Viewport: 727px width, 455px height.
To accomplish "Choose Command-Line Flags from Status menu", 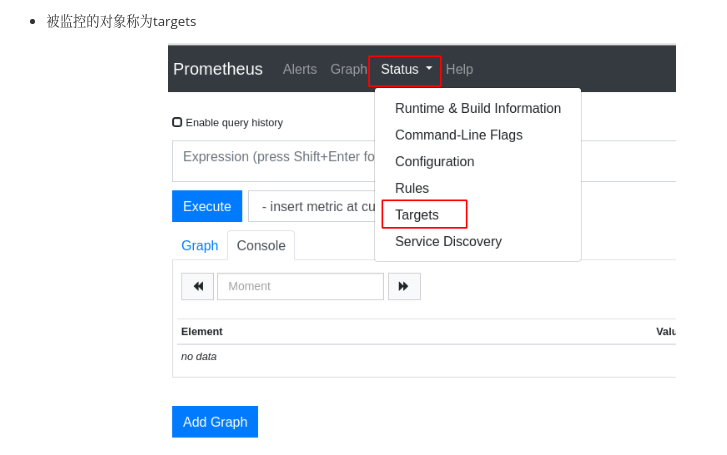I will pos(459,135).
